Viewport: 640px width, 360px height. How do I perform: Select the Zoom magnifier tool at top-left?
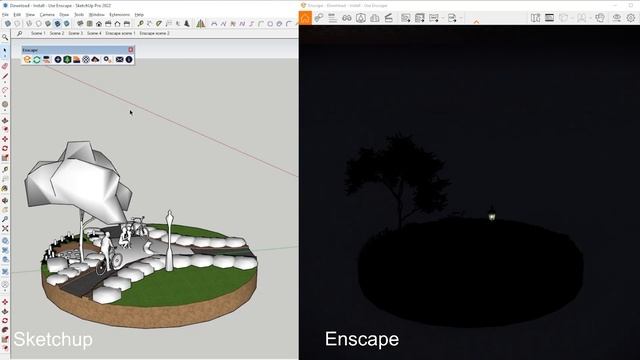pos(5,38)
